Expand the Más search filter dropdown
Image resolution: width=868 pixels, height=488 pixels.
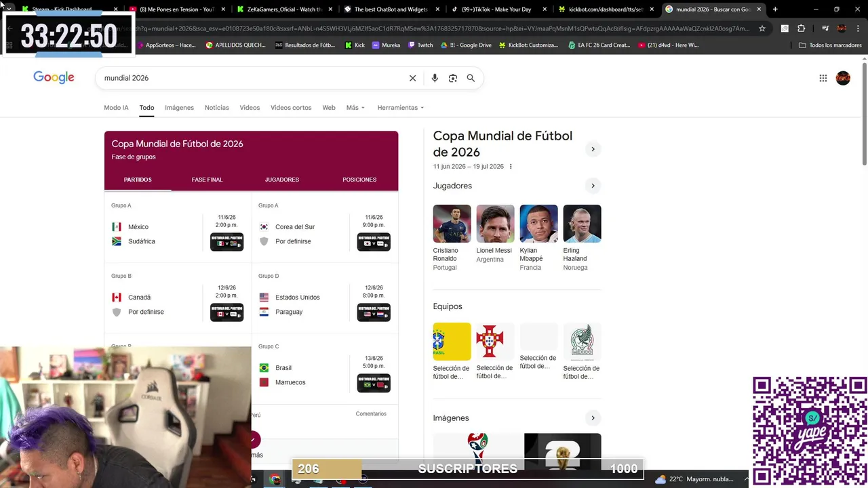pos(355,108)
